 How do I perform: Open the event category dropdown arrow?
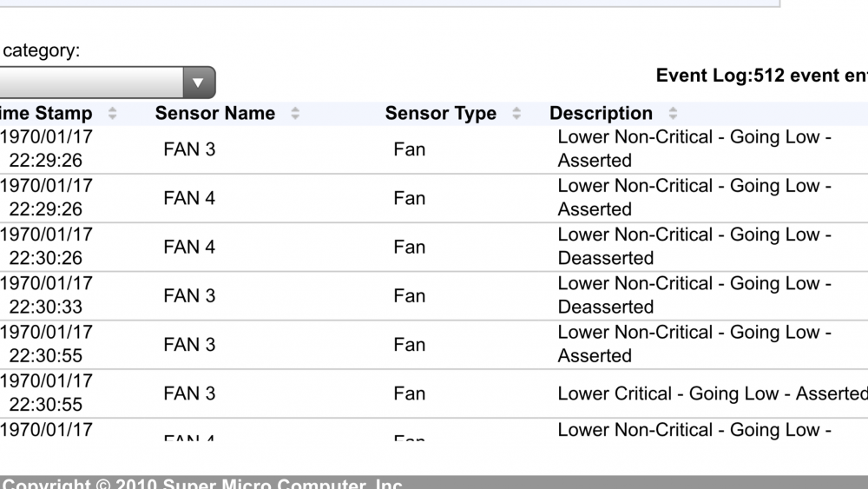(x=198, y=83)
